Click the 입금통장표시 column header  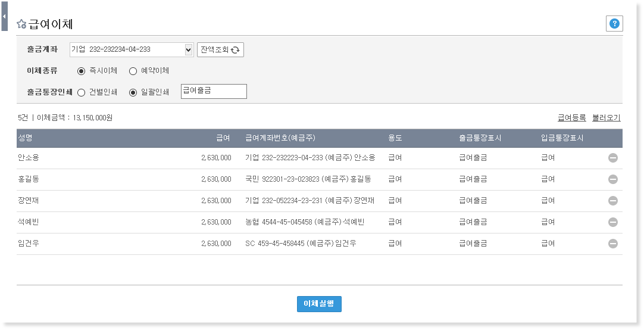[562, 138]
